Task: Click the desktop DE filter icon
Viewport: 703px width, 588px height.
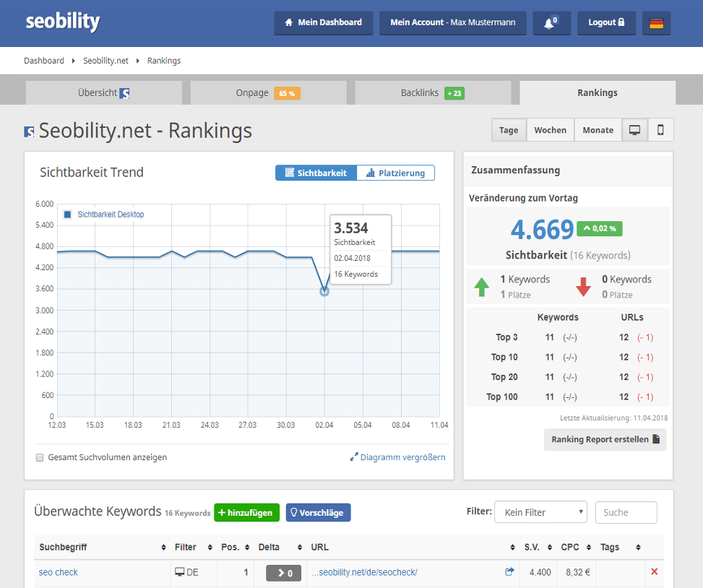Action: click(179, 572)
